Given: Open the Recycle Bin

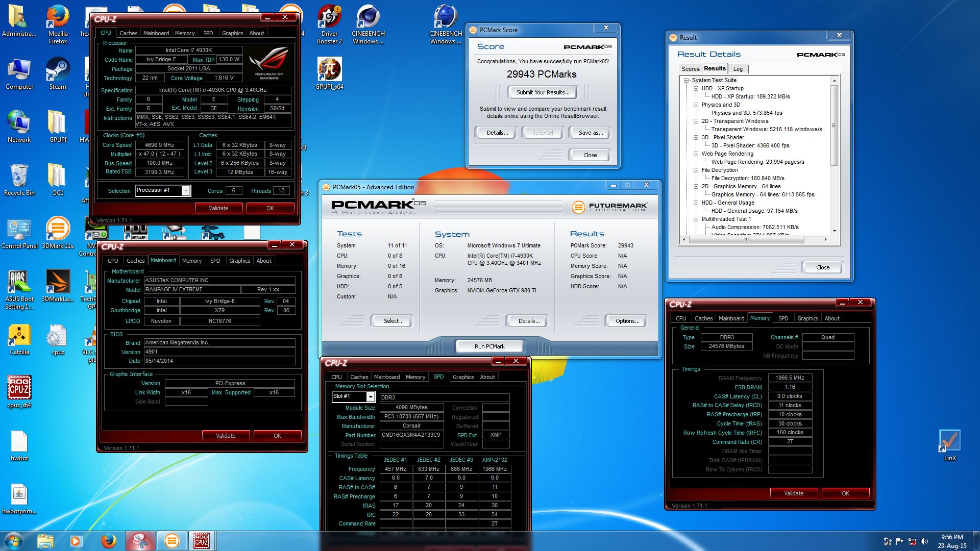Looking at the screenshot, I should coord(19,179).
